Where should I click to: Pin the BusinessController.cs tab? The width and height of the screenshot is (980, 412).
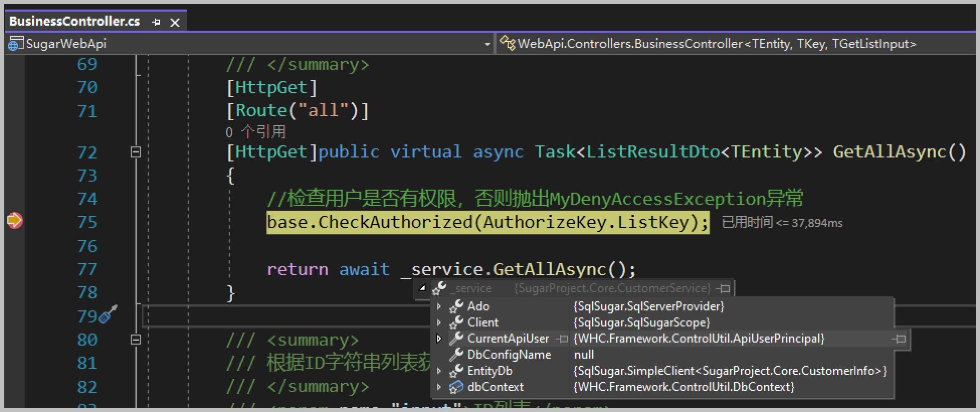pos(156,22)
